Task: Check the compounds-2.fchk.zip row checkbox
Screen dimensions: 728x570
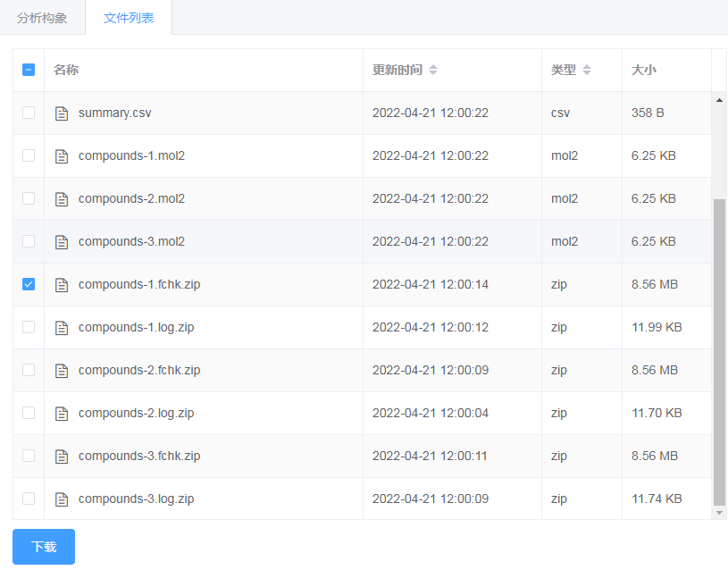Action: point(29,370)
